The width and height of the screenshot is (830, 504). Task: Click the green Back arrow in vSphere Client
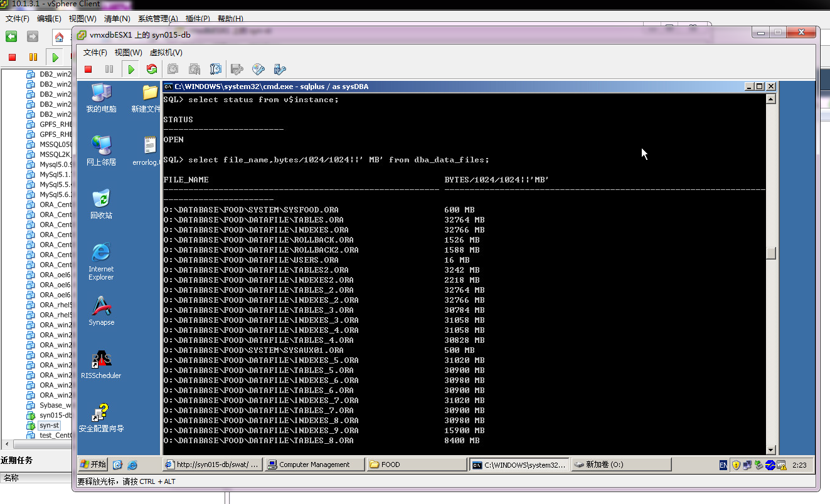(11, 37)
